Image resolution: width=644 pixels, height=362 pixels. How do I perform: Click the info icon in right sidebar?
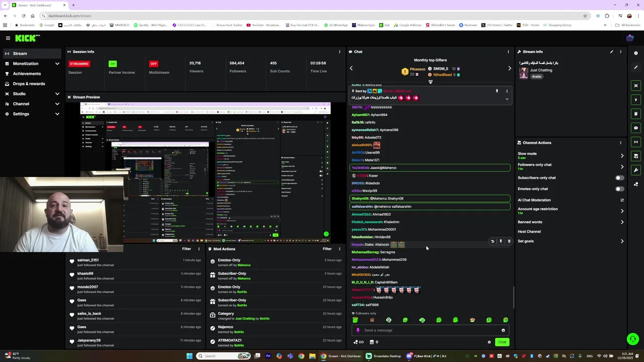click(636, 53)
